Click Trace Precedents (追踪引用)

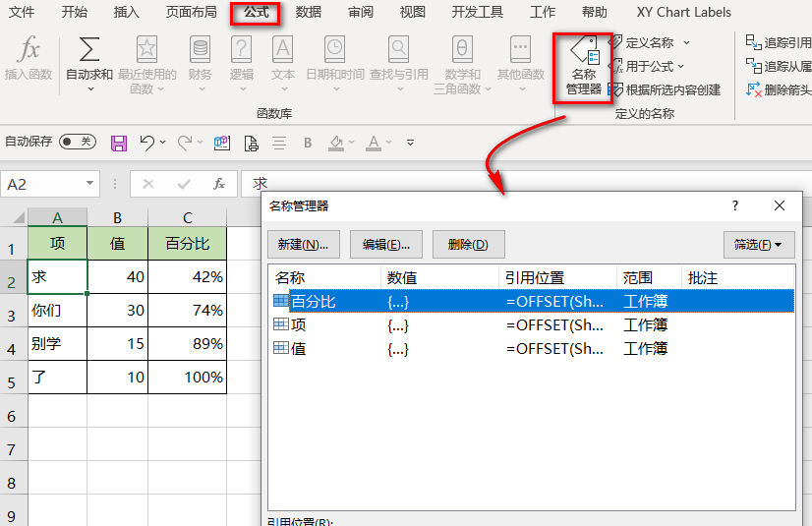(x=778, y=43)
